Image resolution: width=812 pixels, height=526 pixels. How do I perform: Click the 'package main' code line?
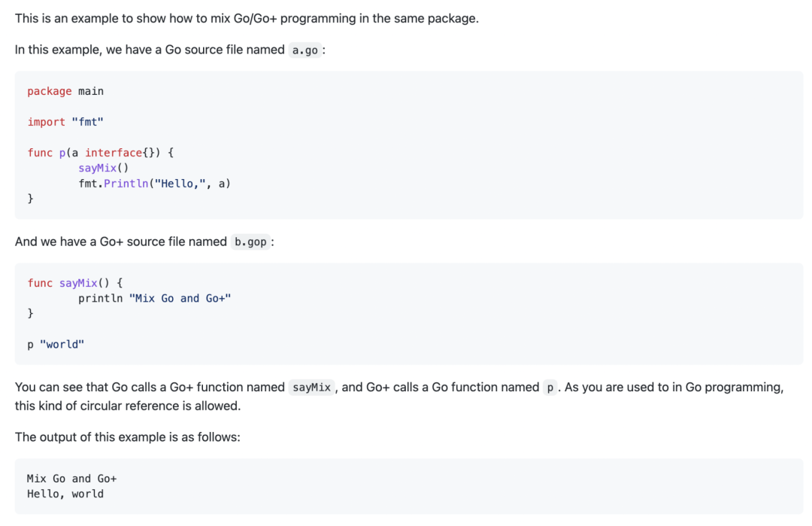[65, 91]
